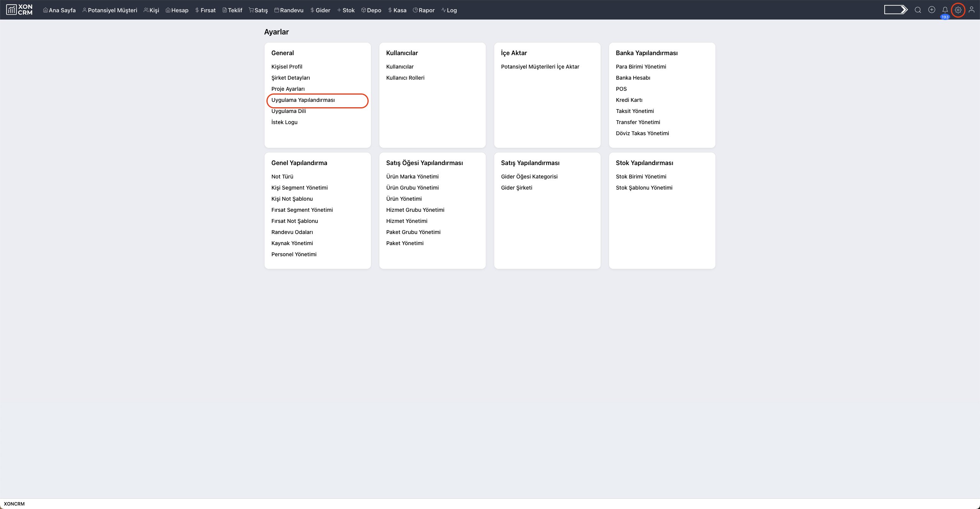Open Stok Şablonu Yönetimi link

tap(644, 188)
